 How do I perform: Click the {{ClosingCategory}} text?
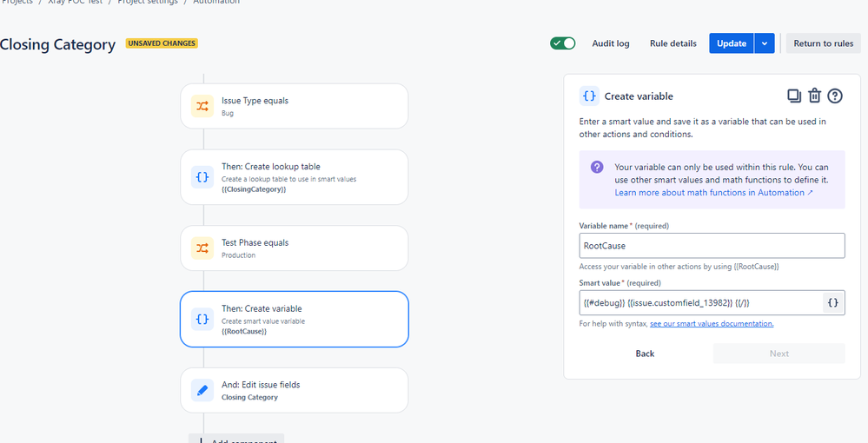pyautogui.click(x=254, y=189)
